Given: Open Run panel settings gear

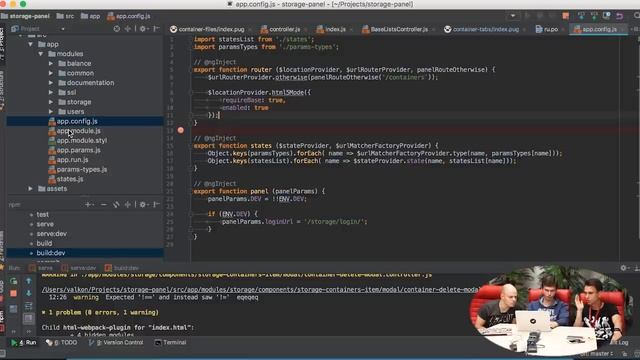Looking at the screenshot, I should click(x=623, y=268).
